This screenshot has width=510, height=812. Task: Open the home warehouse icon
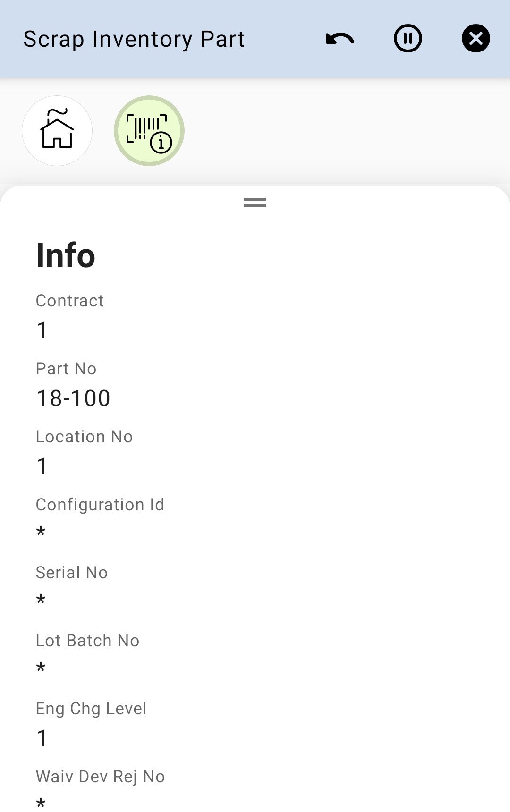[57, 131]
